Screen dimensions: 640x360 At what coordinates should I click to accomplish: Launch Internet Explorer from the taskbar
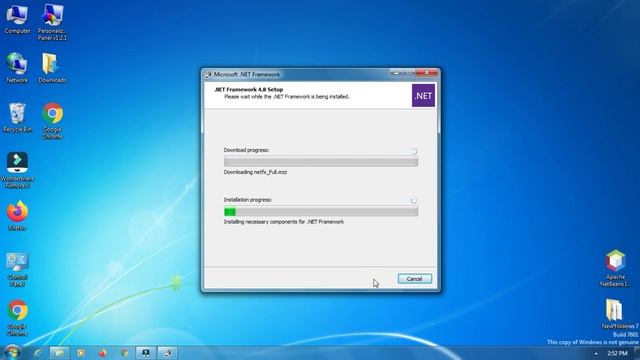[38, 353]
